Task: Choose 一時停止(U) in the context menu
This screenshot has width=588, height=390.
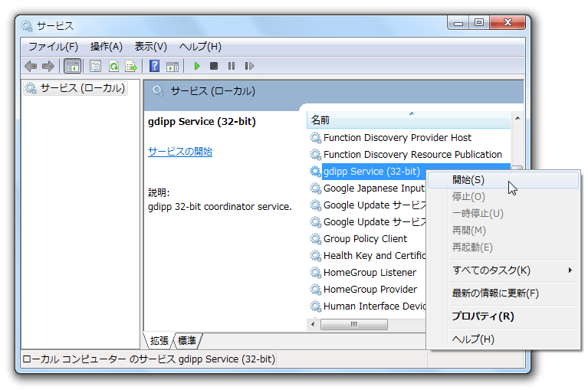Action: tap(503, 214)
